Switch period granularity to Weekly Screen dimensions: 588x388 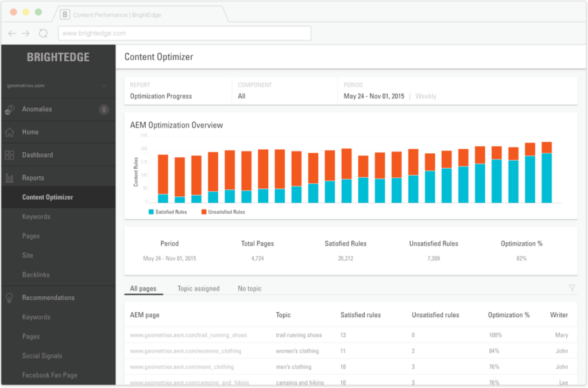pyautogui.click(x=425, y=96)
